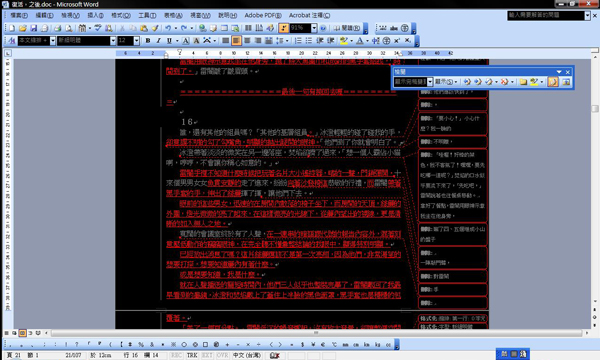Image resolution: width=600 pixels, height=360 pixels.
Task: Open the font name dropdown
Action: pyautogui.click(x=113, y=41)
